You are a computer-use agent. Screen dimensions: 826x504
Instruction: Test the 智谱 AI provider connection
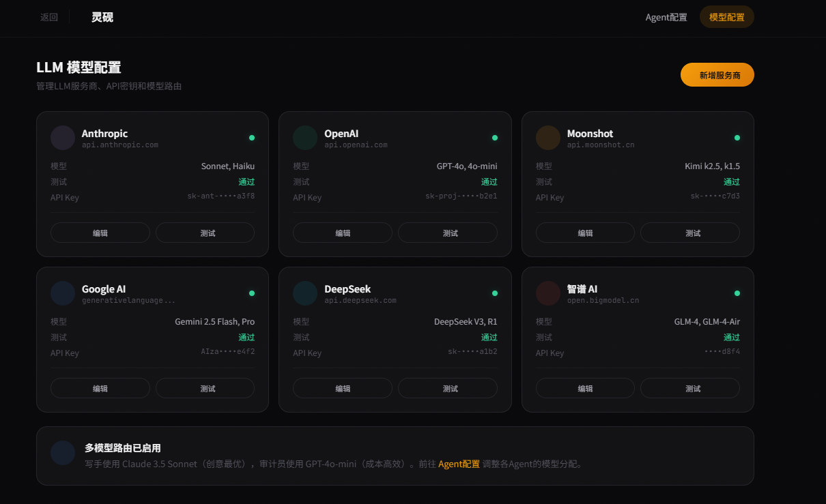[690, 388]
